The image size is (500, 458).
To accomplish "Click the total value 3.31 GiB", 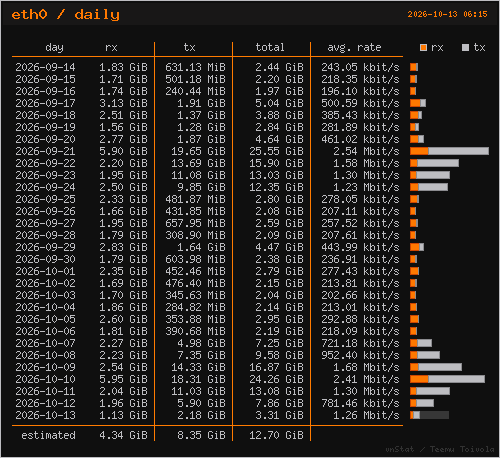I will point(279,415).
